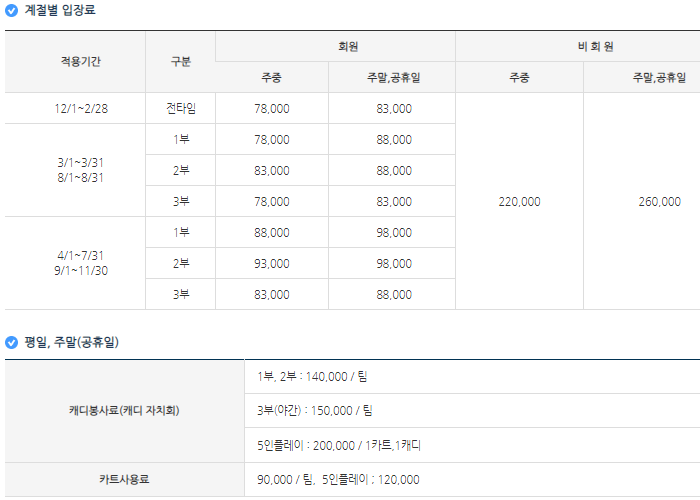Click the non-member weekday price 220,000

519,201
